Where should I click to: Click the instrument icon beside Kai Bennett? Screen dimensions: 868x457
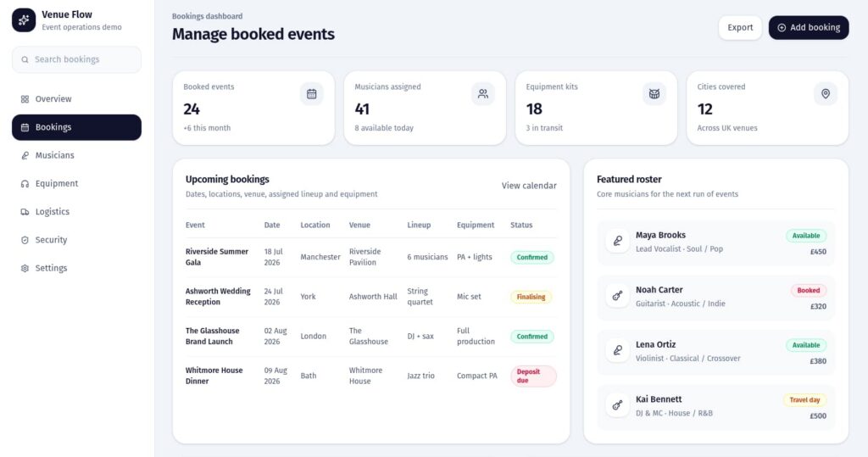617,406
